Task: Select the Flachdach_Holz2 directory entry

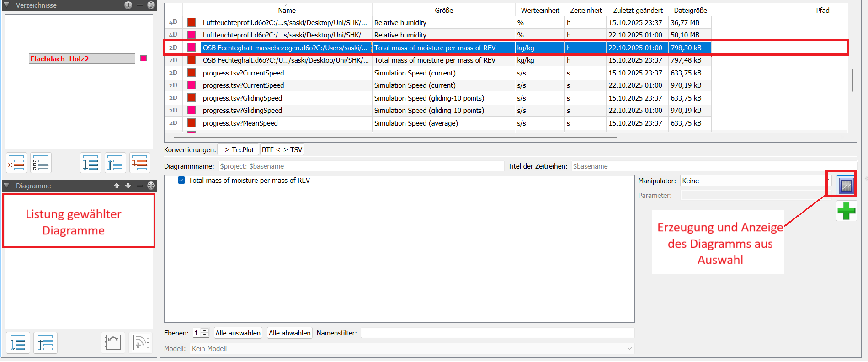Action: click(x=82, y=59)
